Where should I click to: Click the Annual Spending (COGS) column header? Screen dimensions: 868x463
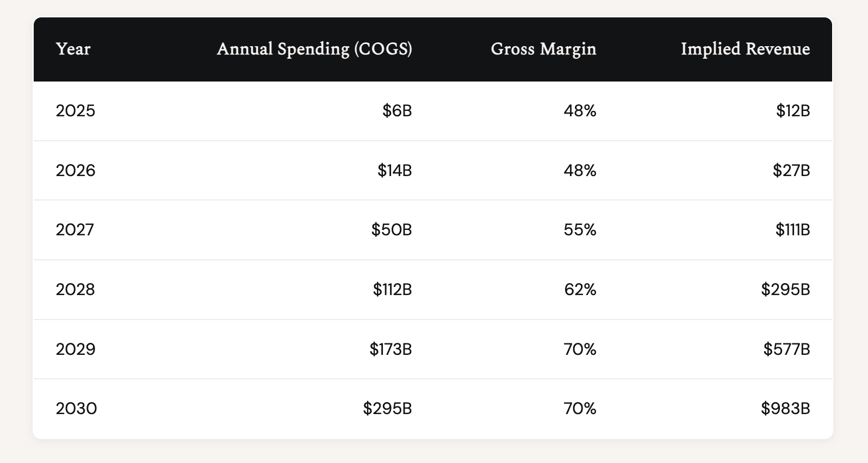click(x=314, y=49)
